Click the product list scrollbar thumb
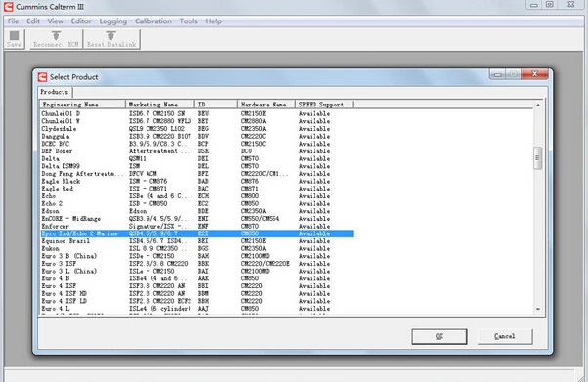The image size is (588, 382). 538,158
